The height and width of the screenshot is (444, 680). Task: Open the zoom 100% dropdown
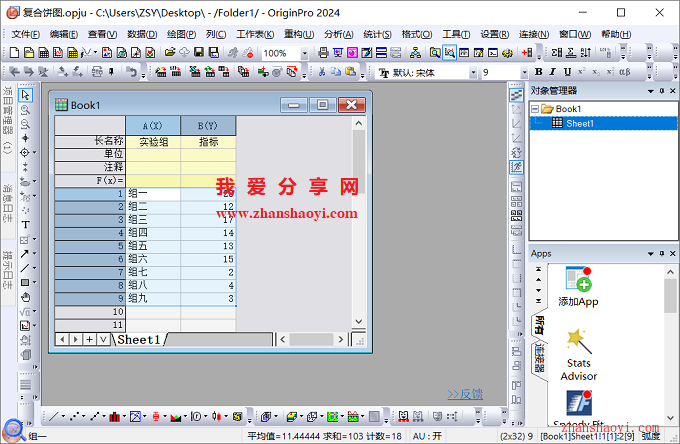(304, 53)
